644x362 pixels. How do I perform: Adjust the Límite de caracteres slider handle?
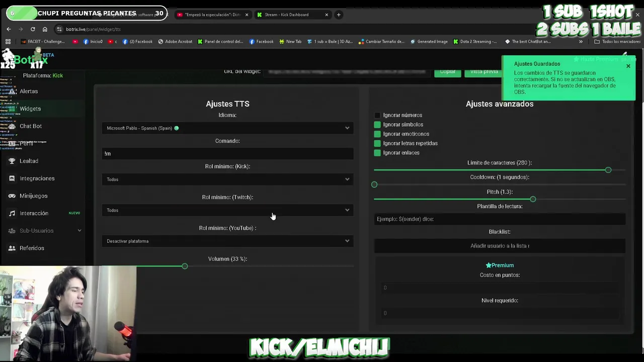(608, 170)
